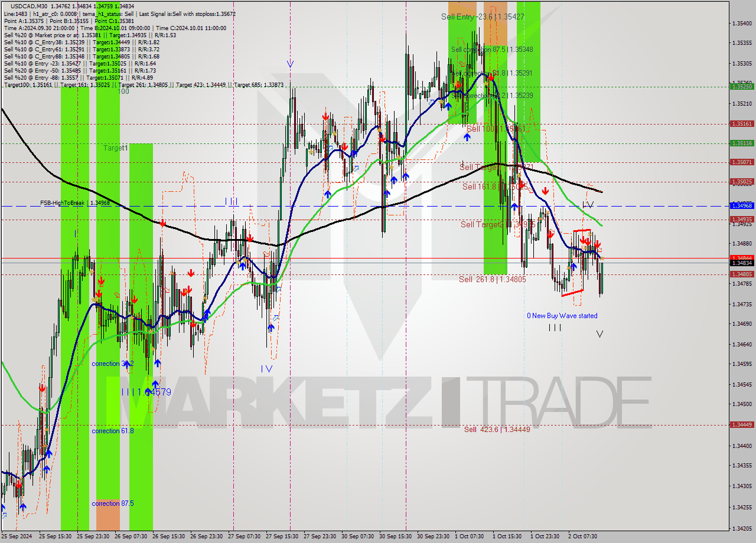Select the 'correction 61.8' label

click(113, 431)
